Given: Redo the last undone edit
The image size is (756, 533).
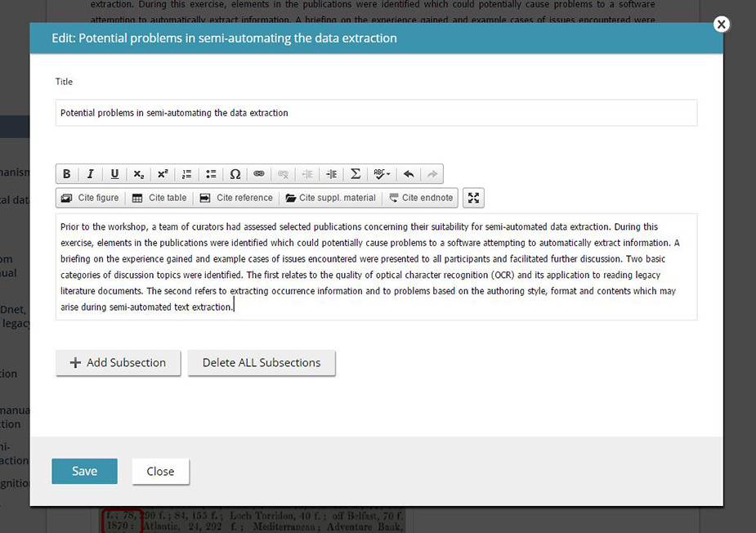Looking at the screenshot, I should pos(432,174).
